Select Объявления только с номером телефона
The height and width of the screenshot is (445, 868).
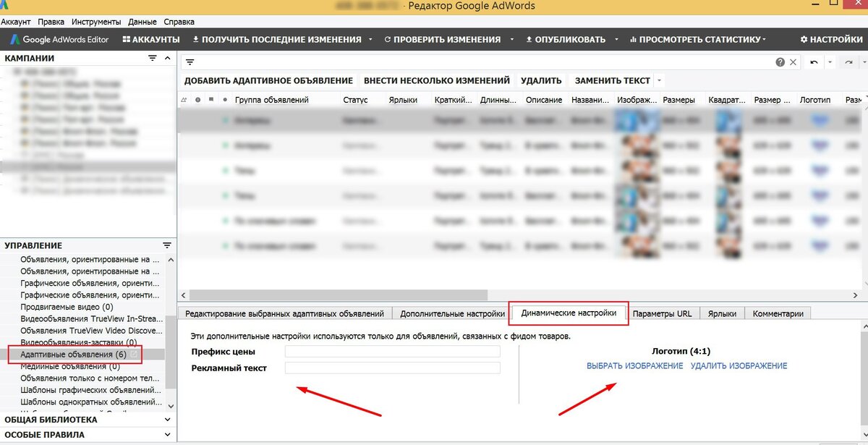(90, 378)
